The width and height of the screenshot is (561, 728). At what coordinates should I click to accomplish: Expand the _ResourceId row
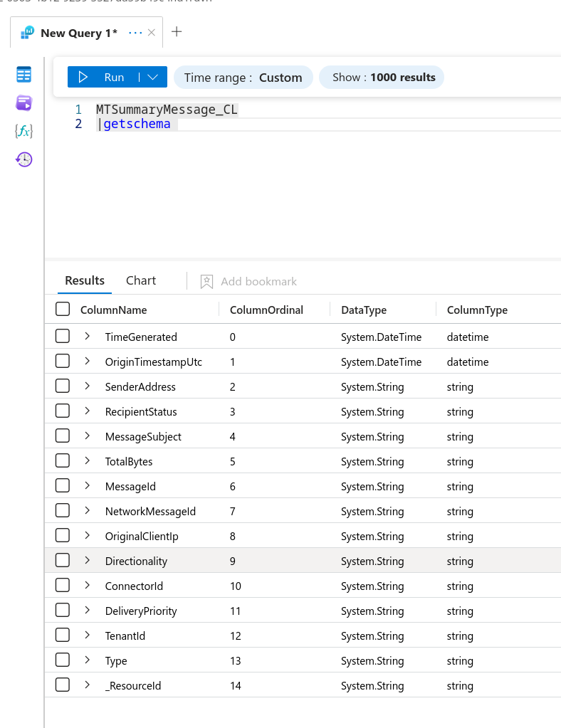(x=88, y=685)
